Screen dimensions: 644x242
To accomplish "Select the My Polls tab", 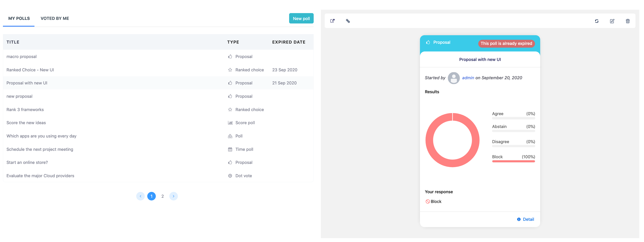I will (x=19, y=19).
